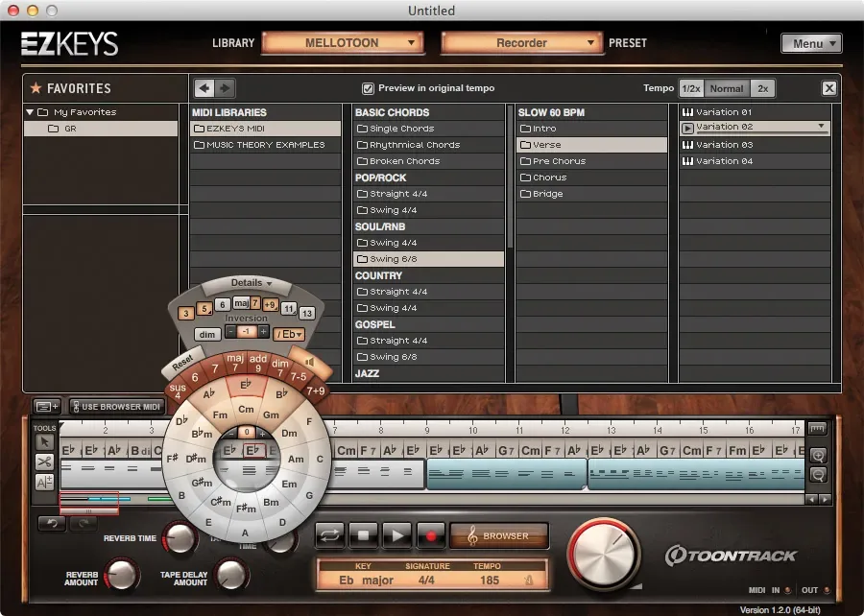864x616 pixels.
Task: Open the Menu dropdown
Action: click(811, 43)
